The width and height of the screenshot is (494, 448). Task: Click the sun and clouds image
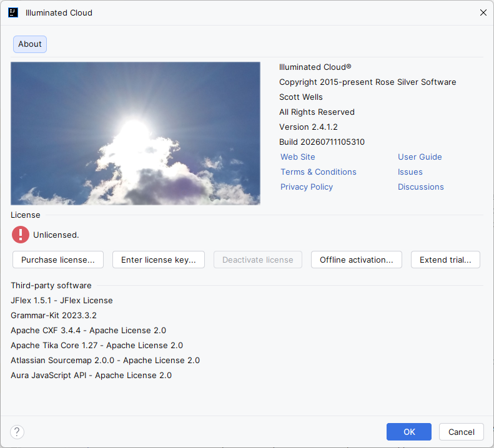point(136,134)
